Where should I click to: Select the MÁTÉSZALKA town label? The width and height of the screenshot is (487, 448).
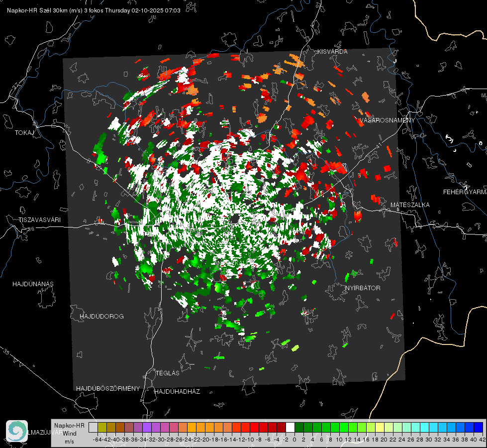pyautogui.click(x=410, y=205)
